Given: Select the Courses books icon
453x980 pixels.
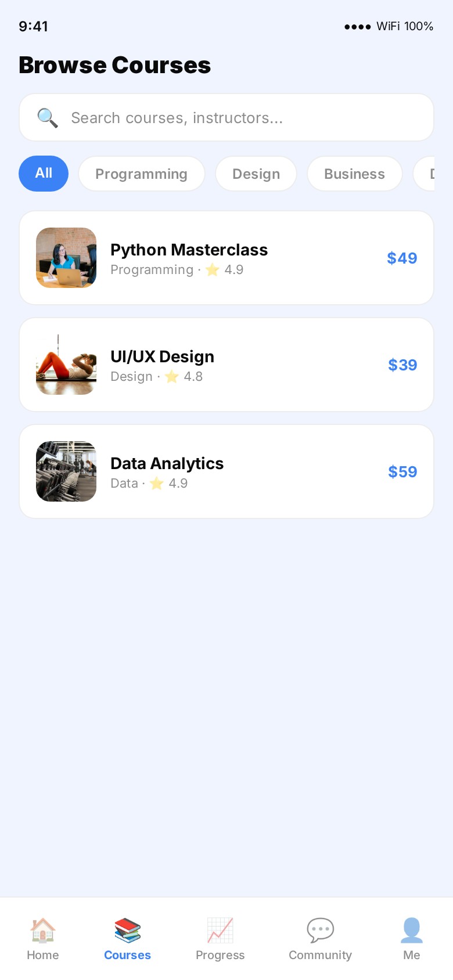Looking at the screenshot, I should coord(127,929).
